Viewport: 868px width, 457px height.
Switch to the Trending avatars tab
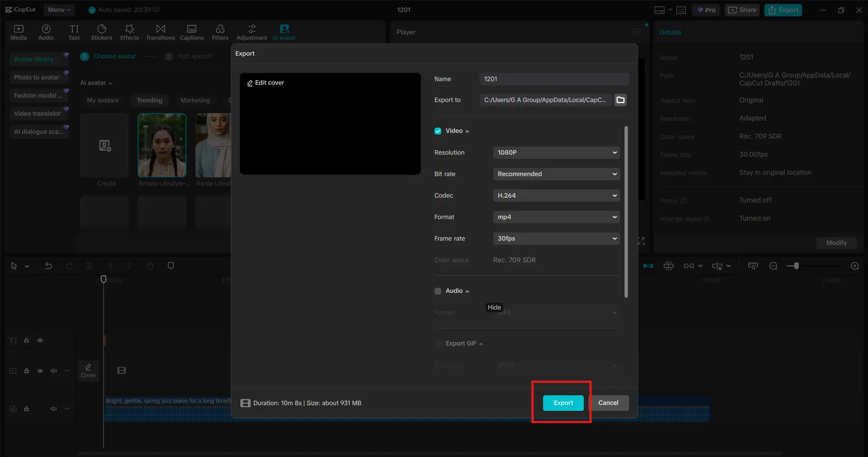pyautogui.click(x=149, y=100)
